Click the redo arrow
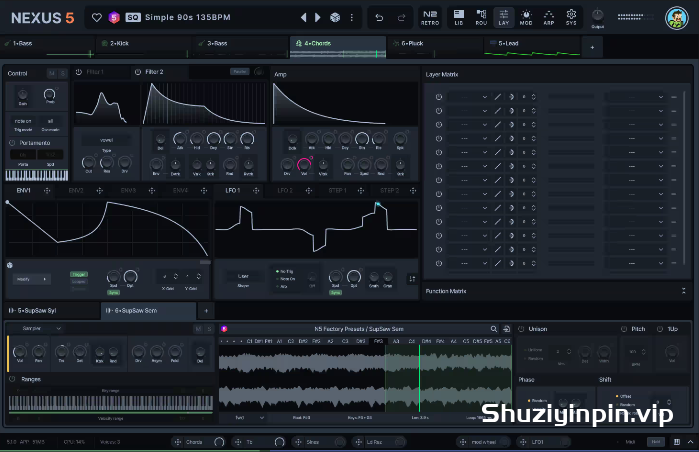This screenshot has width=699, height=452. tap(401, 17)
